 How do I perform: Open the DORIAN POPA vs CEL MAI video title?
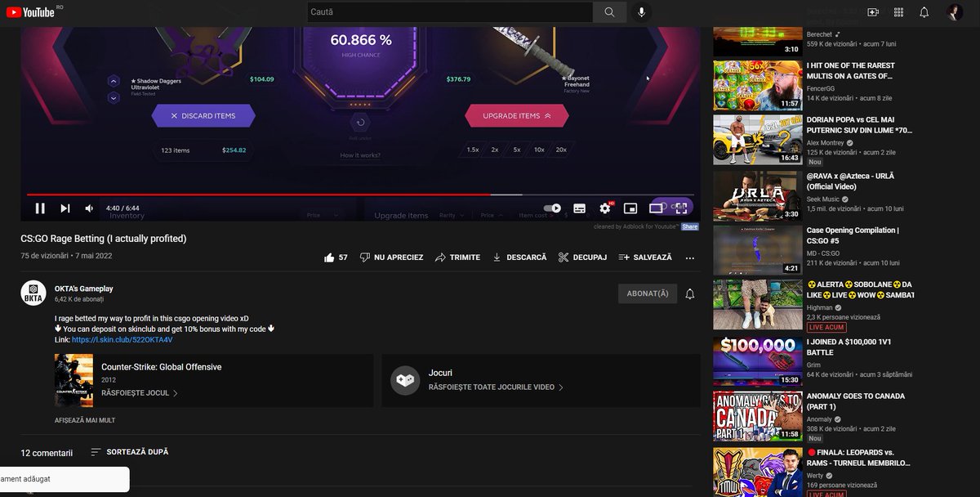pyautogui.click(x=859, y=124)
